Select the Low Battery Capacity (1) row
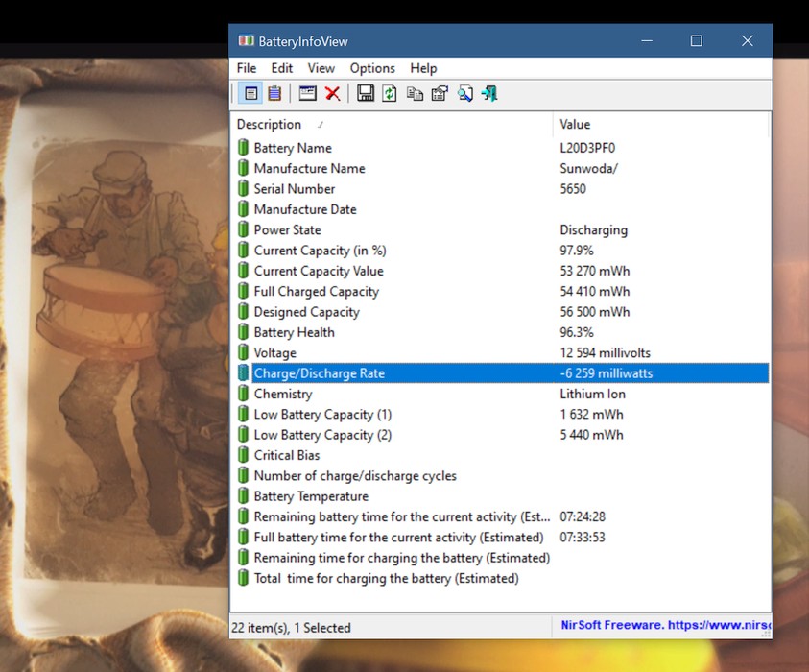Viewport: 809px width, 672px height. coord(502,415)
